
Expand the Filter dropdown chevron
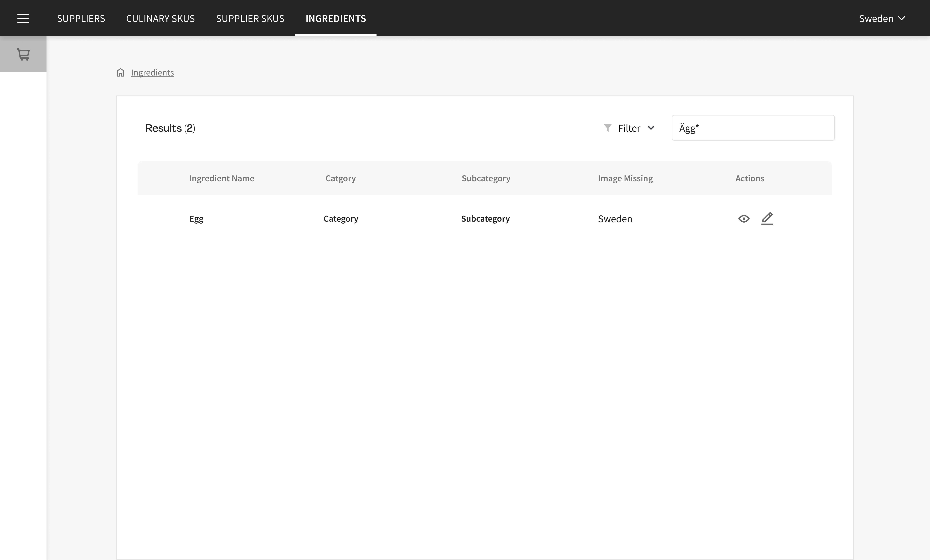pos(651,128)
